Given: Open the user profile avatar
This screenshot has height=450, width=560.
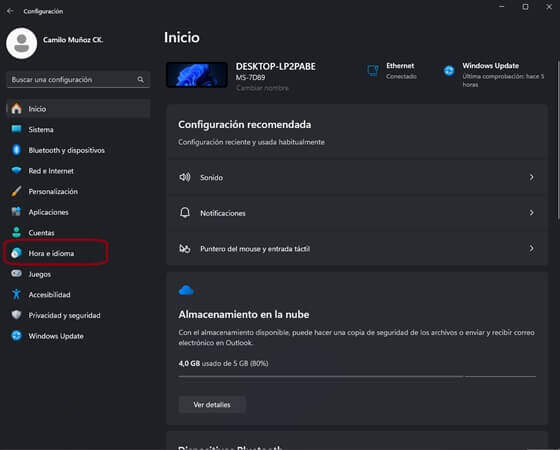Looking at the screenshot, I should click(21, 43).
